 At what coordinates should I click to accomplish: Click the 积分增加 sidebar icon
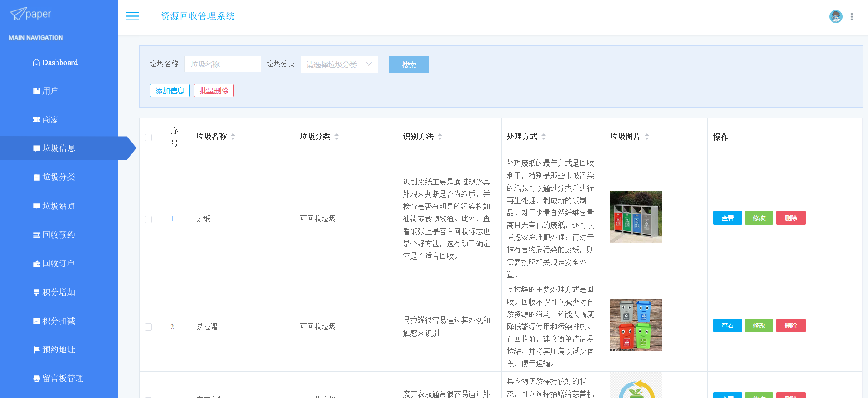(x=36, y=292)
